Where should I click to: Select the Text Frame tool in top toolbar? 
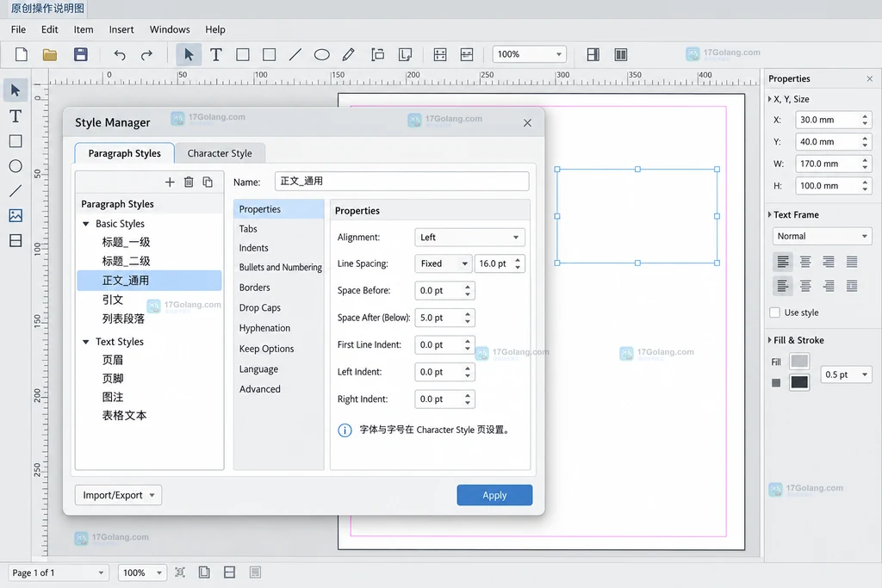click(215, 54)
